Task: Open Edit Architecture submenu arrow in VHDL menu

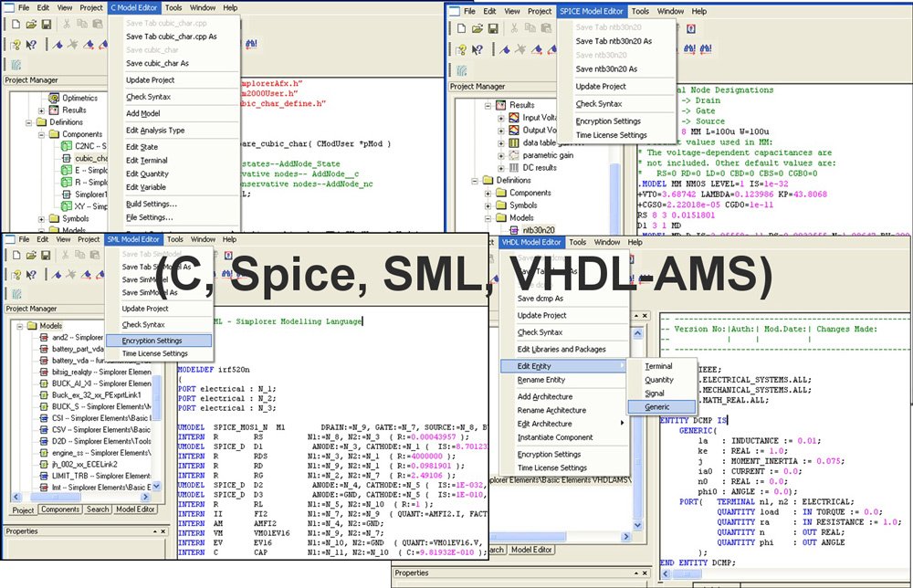Action: point(623,424)
